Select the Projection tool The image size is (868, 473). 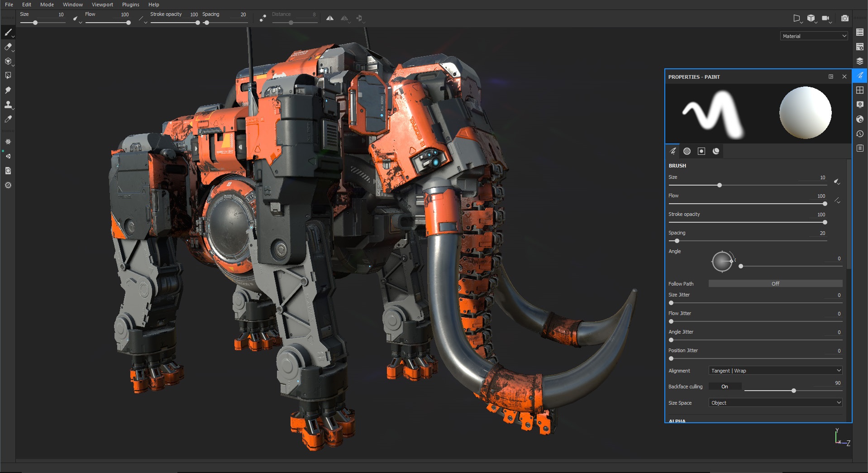pos(8,61)
